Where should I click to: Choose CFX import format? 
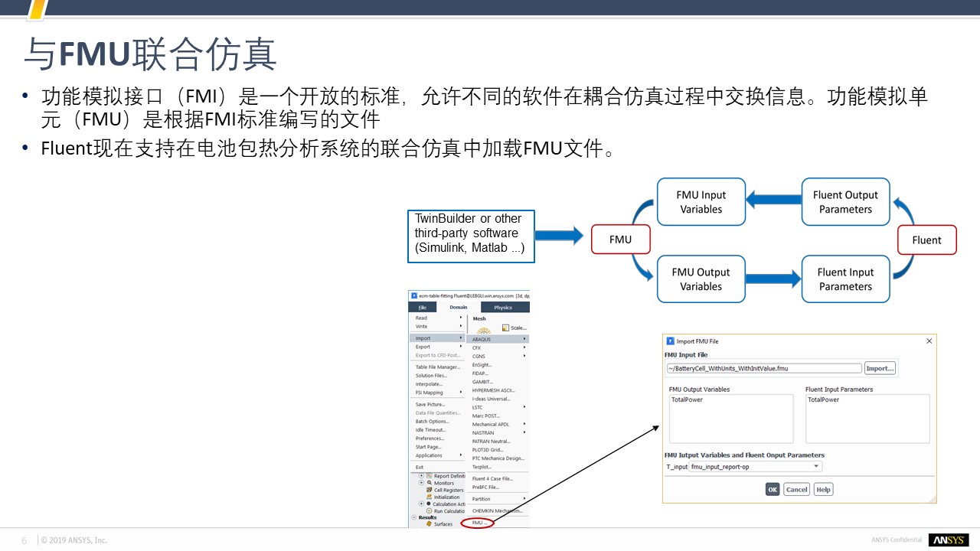[498, 347]
